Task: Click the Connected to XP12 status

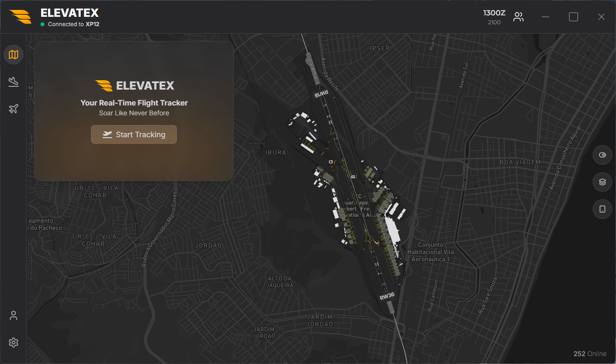Action: click(70, 24)
